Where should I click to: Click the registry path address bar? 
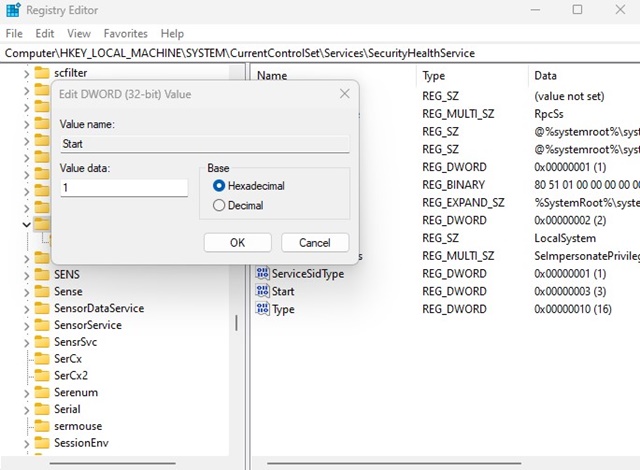320,53
